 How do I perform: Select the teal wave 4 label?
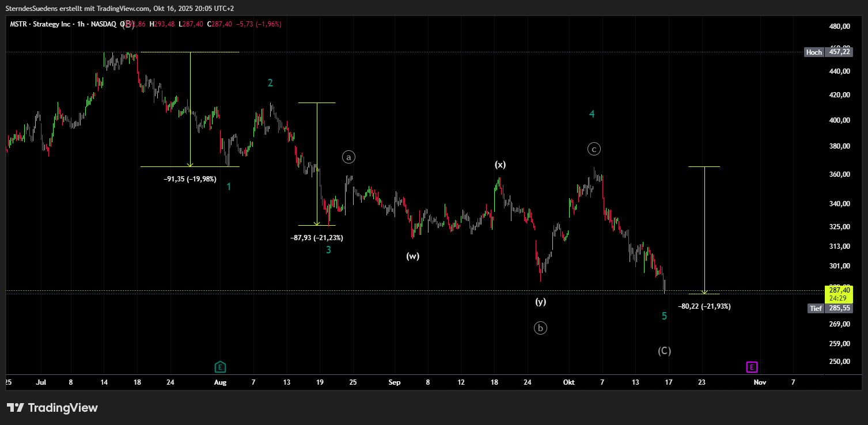(x=592, y=114)
